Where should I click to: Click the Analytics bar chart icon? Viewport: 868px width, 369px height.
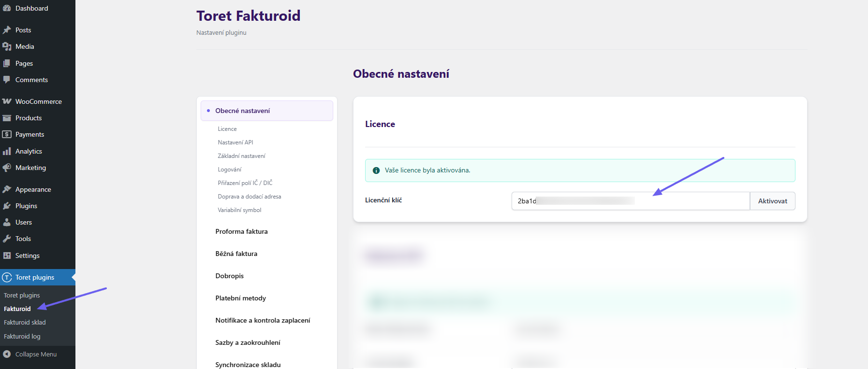[x=7, y=151]
